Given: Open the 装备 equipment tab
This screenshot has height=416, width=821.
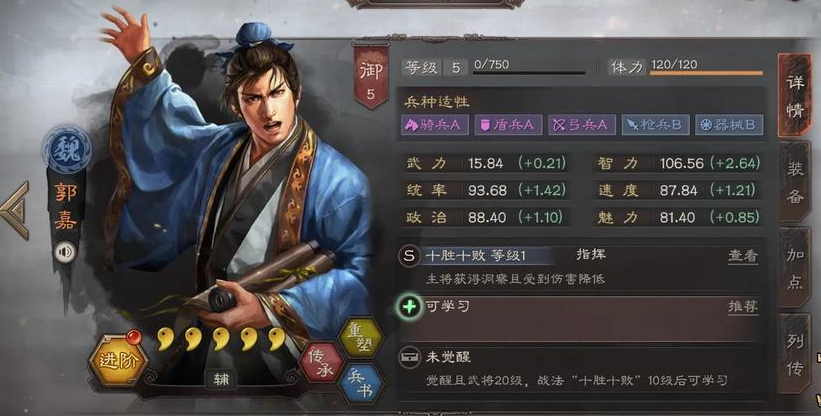Looking at the screenshot, I should (795, 182).
